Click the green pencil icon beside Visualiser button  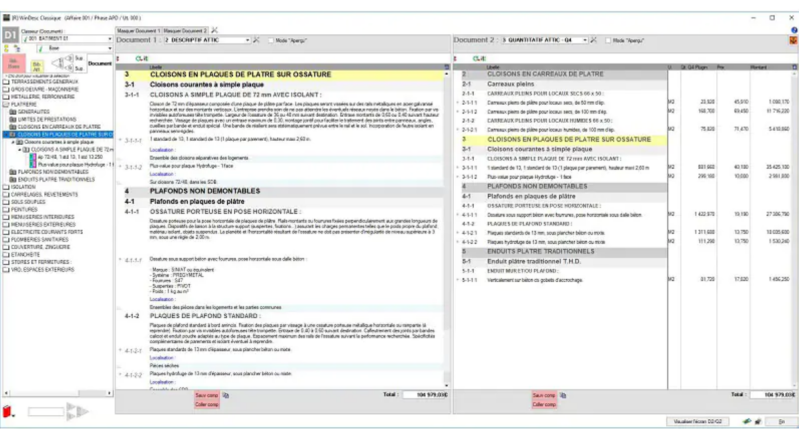click(747, 421)
